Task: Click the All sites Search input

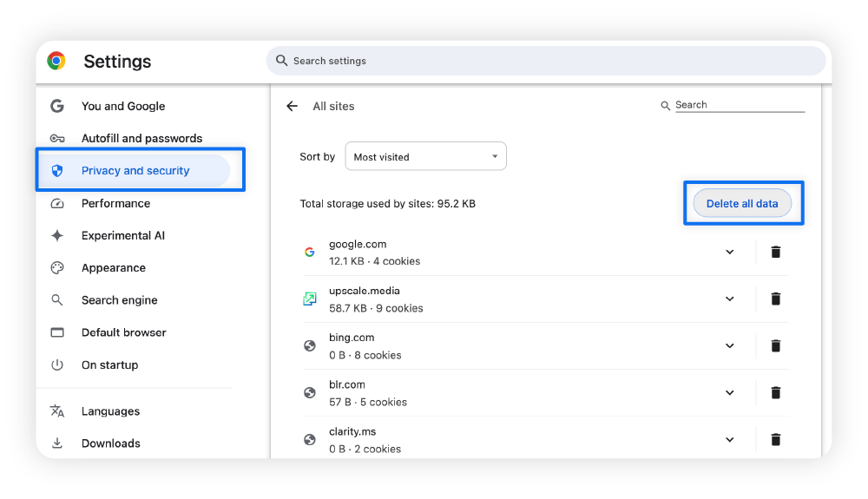Action: (740, 105)
